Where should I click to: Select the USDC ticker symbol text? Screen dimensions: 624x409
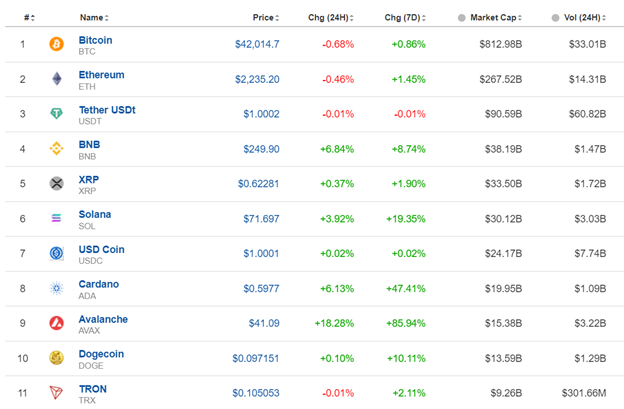pos(90,261)
